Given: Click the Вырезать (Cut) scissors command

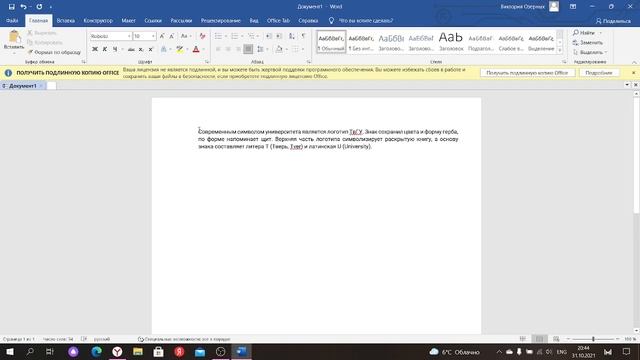Looking at the screenshot, I should 42,33.
